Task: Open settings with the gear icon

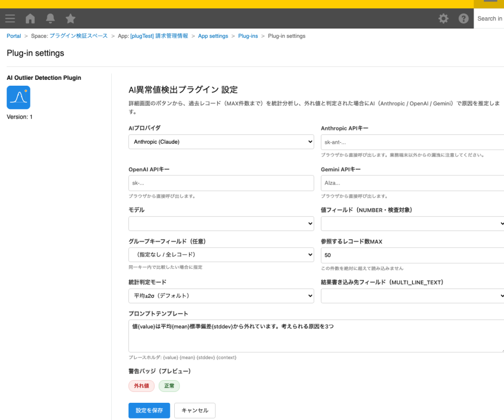Action: click(x=443, y=18)
